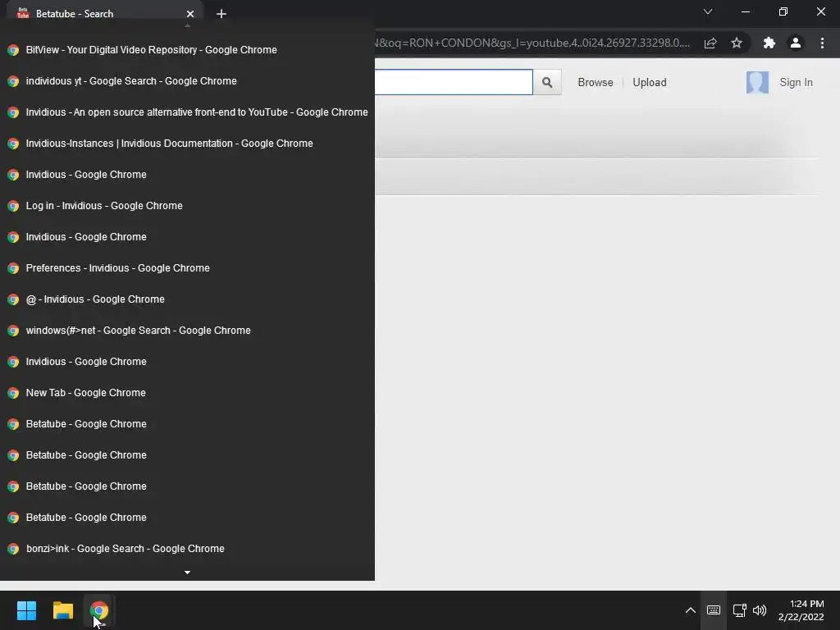
Task: Open network status tray icon
Action: (739, 610)
